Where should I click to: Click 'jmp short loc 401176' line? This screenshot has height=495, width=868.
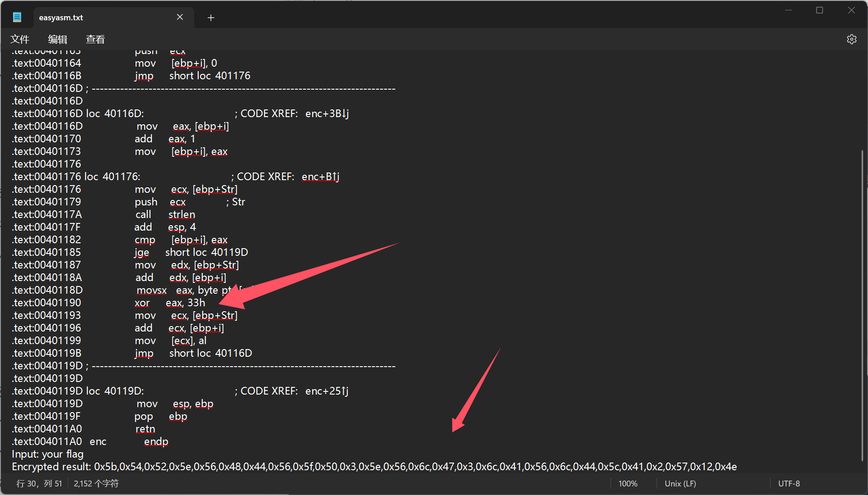(131, 76)
